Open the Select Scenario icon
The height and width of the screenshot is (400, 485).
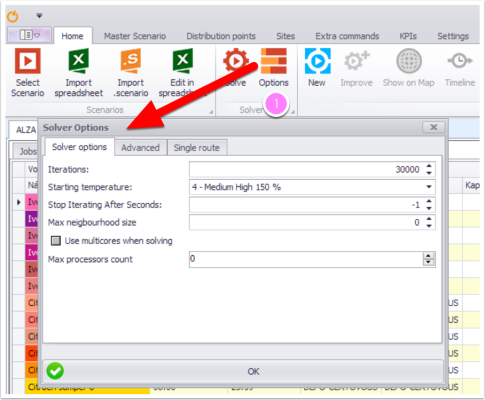(x=28, y=61)
